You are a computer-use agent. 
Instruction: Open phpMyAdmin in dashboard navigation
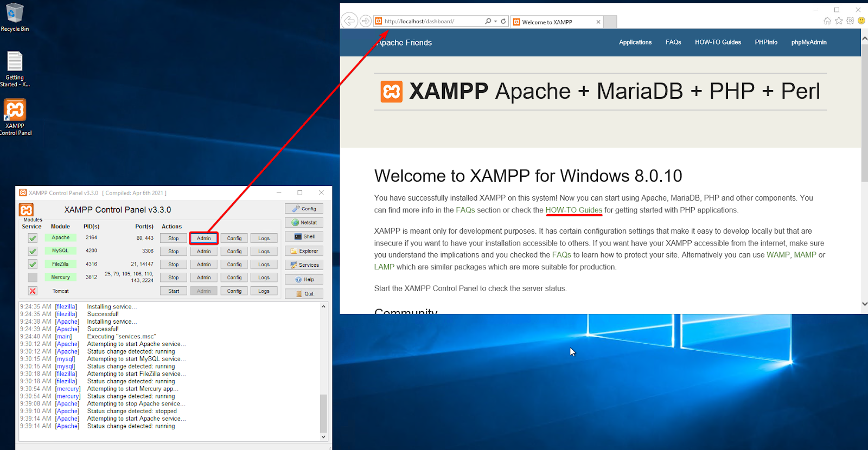(x=809, y=42)
